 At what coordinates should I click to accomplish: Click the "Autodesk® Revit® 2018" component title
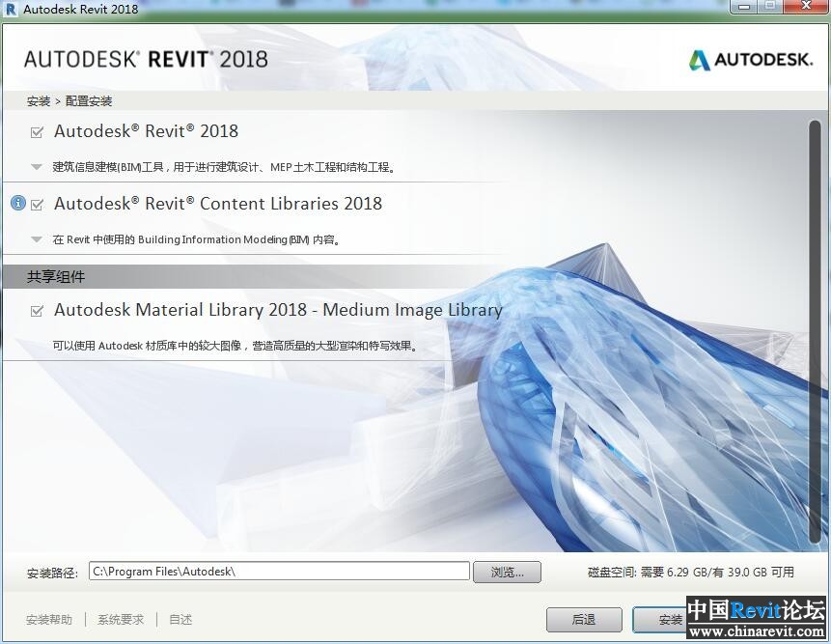click(147, 131)
